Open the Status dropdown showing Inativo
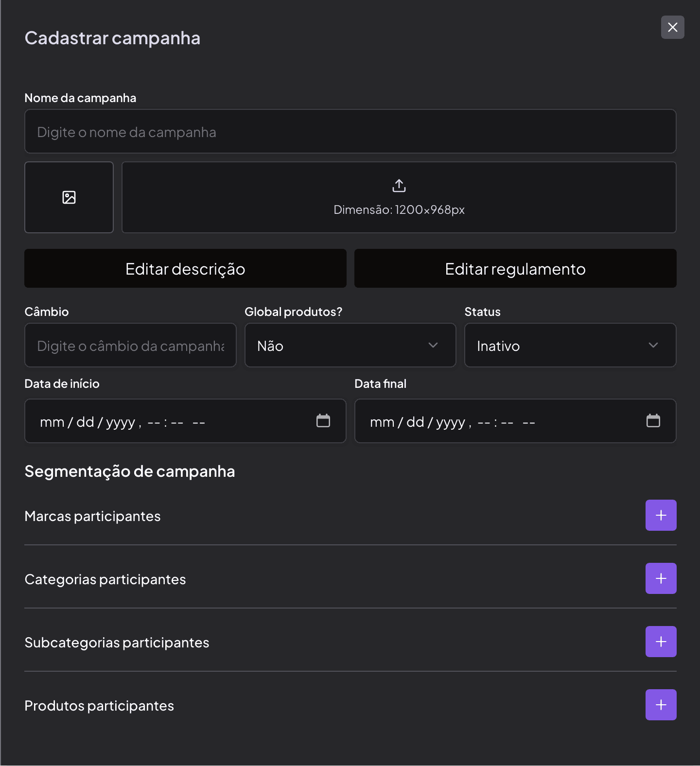Screen dimensions: 700x766 point(570,346)
